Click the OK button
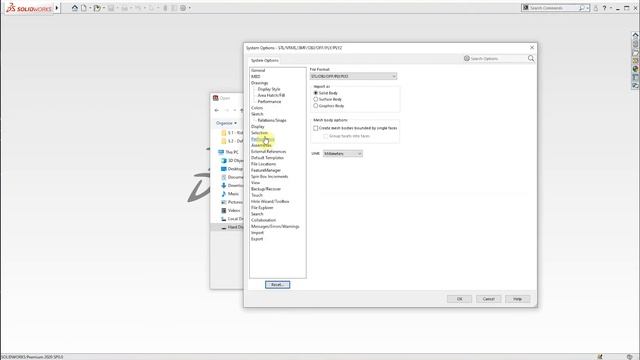The width and height of the screenshot is (640, 360). pyautogui.click(x=459, y=299)
